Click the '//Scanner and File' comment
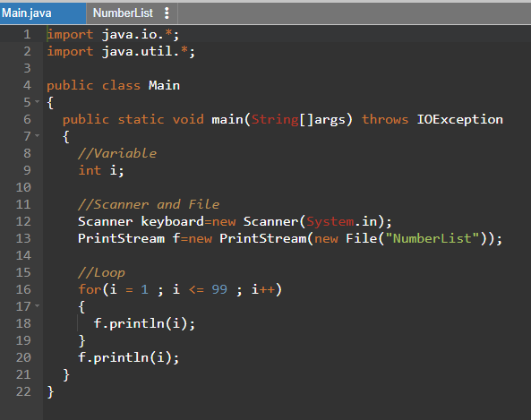Screen dimensions: 531x420 pos(149,204)
